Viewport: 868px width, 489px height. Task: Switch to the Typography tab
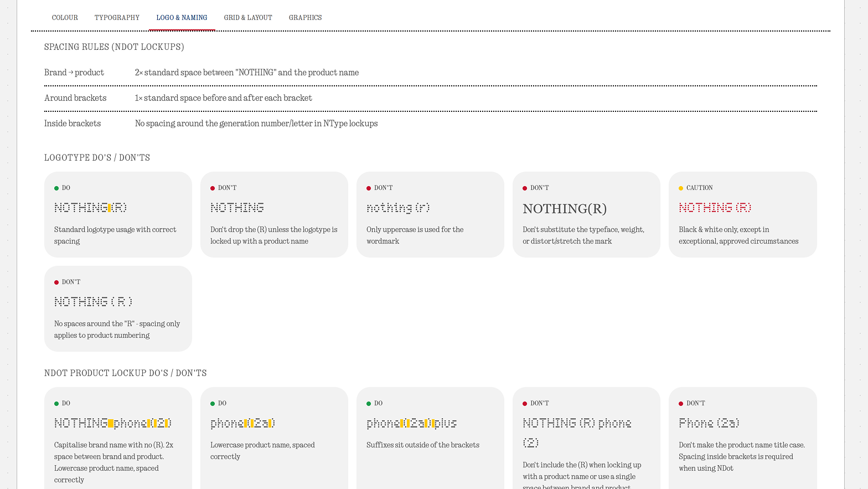click(x=117, y=18)
